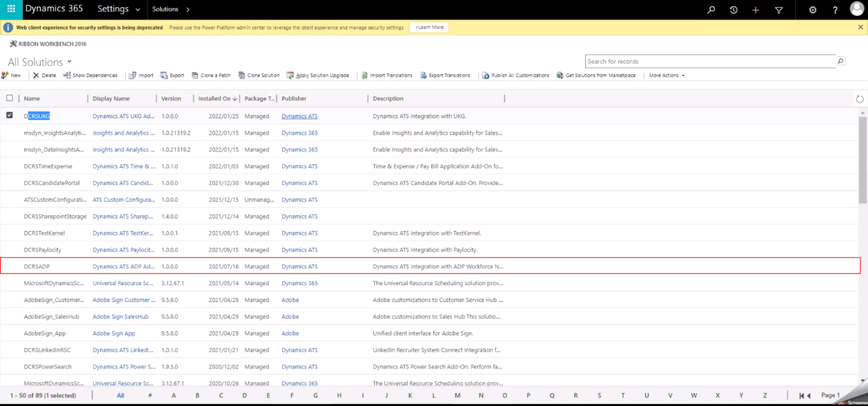
Task: Open advanced find funnel icon
Action: (x=779, y=9)
